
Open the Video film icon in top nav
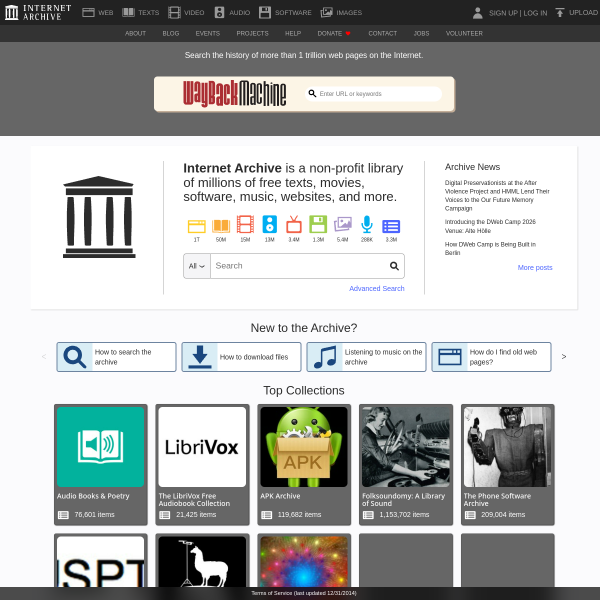pos(174,13)
